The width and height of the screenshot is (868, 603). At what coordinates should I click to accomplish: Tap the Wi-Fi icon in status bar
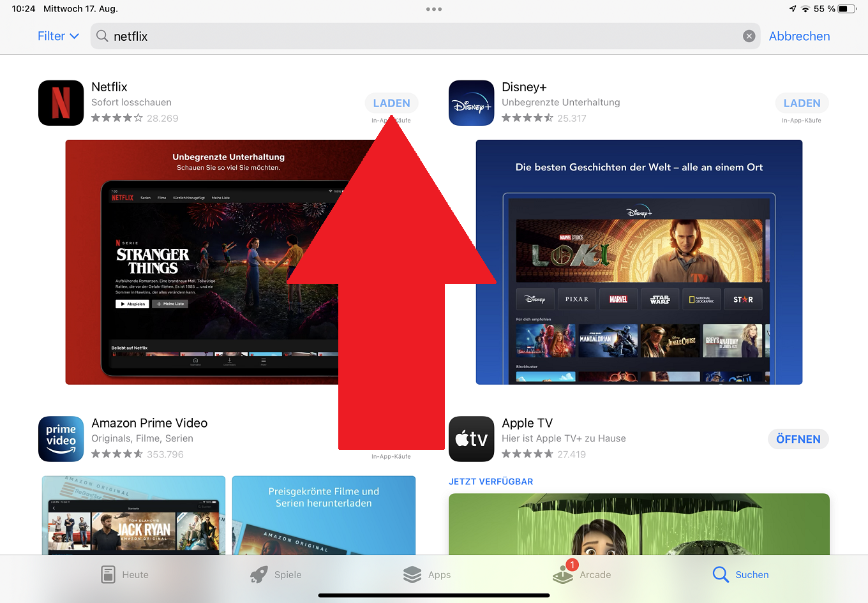click(805, 9)
